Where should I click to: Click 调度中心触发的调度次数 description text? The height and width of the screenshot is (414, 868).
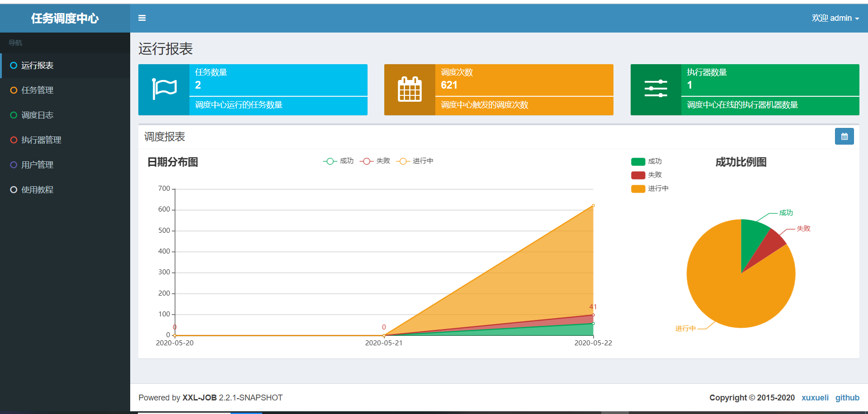click(x=484, y=105)
